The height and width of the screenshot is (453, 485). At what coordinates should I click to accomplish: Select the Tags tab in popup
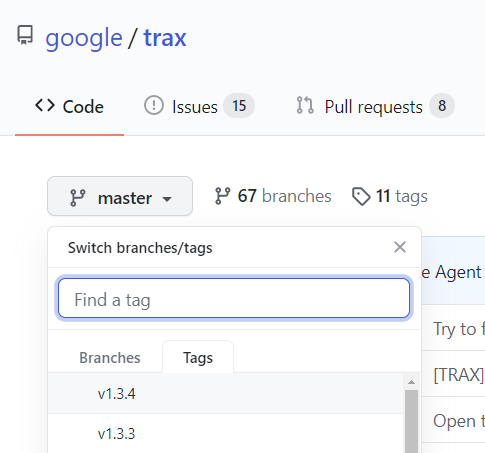point(198,358)
